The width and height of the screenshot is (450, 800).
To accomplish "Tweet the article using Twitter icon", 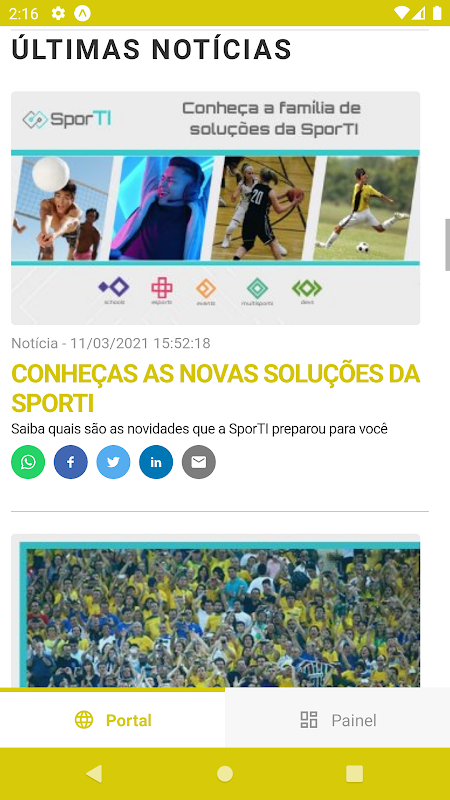I will point(113,462).
